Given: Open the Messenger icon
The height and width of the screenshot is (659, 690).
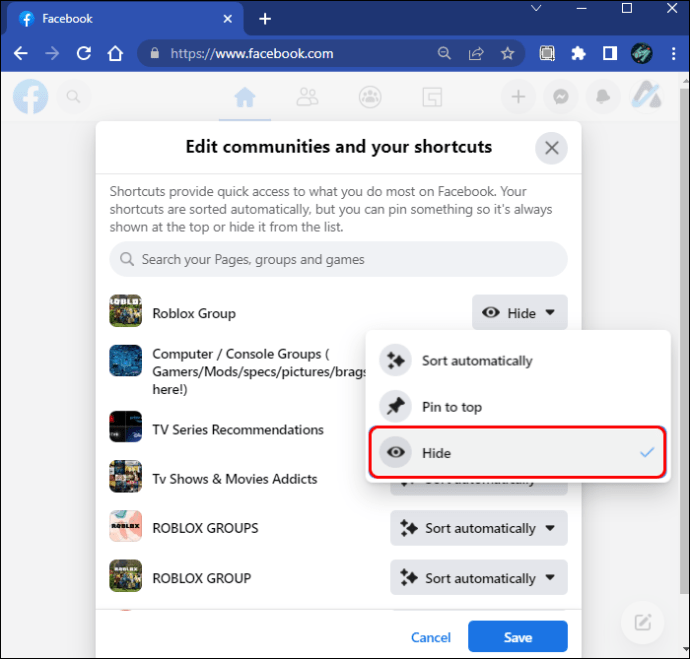Looking at the screenshot, I should pos(561,96).
